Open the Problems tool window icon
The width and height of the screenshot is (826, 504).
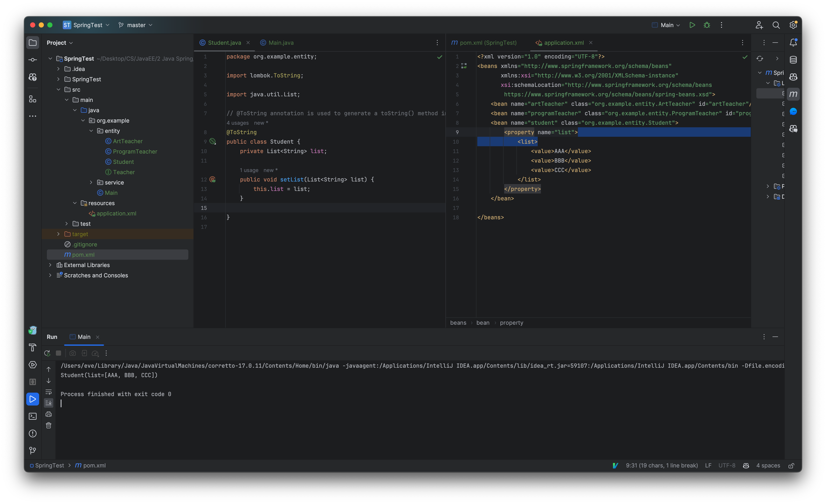tap(32, 433)
